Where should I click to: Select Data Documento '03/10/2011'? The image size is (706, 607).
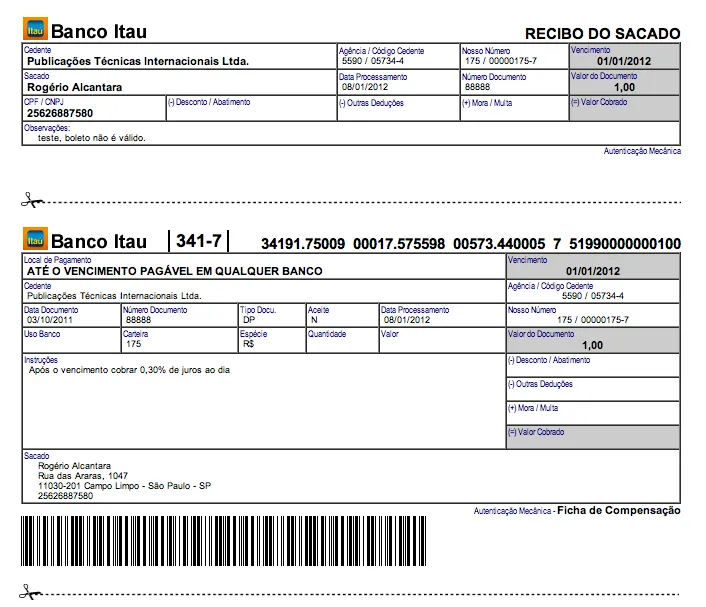50,320
